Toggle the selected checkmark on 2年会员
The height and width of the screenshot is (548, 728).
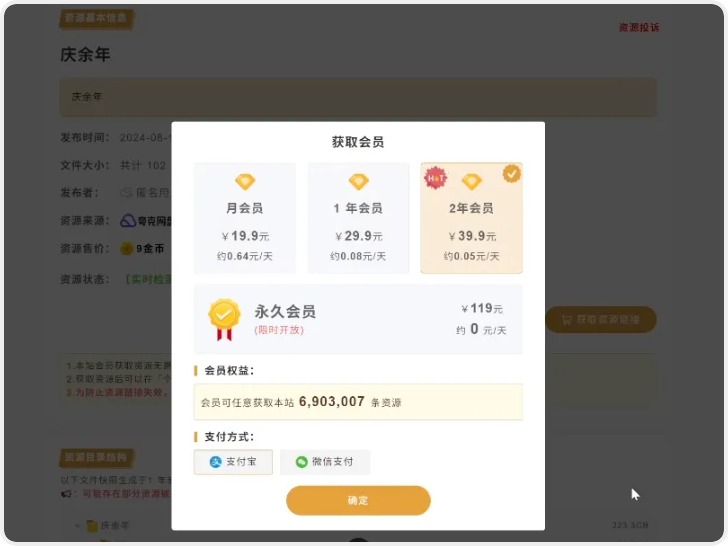pos(512,174)
